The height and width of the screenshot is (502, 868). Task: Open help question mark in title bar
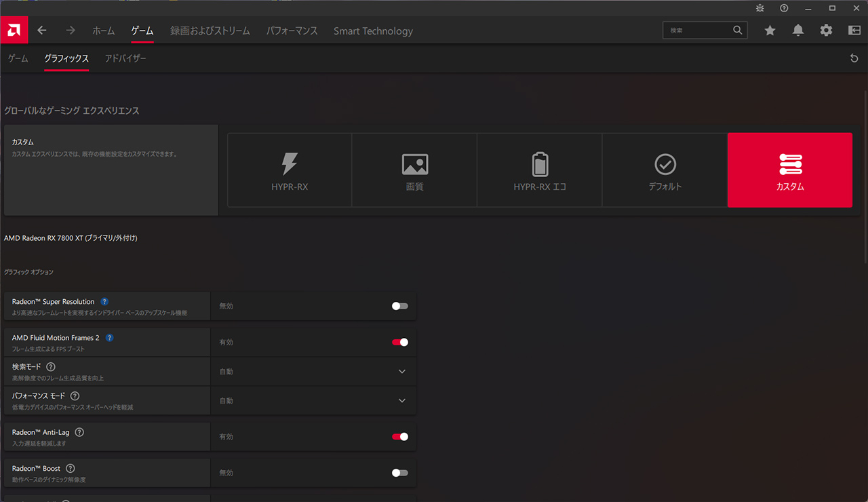pos(784,8)
